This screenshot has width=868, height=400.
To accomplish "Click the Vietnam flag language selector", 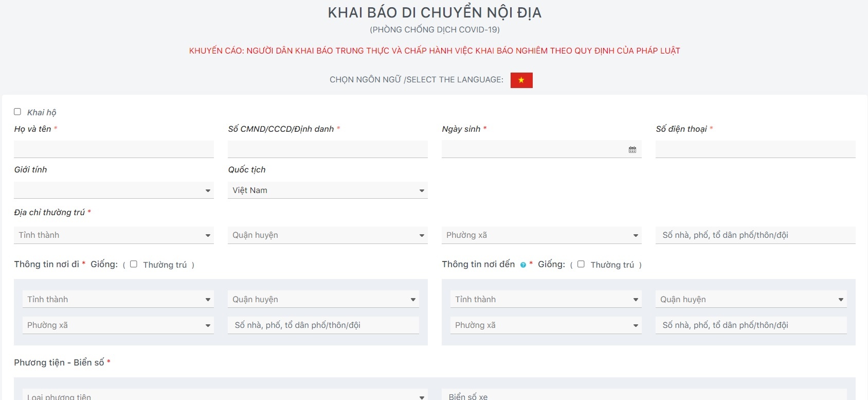I will coord(521,80).
